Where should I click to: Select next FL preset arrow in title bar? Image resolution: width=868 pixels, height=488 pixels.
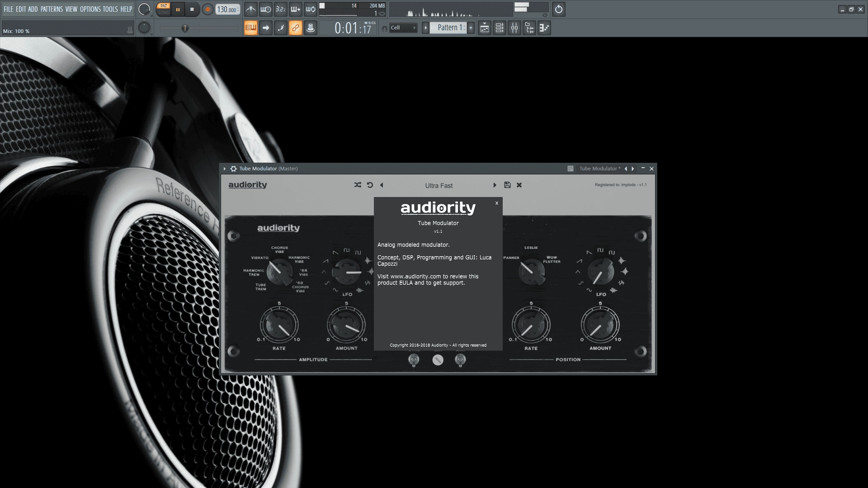(633, 169)
